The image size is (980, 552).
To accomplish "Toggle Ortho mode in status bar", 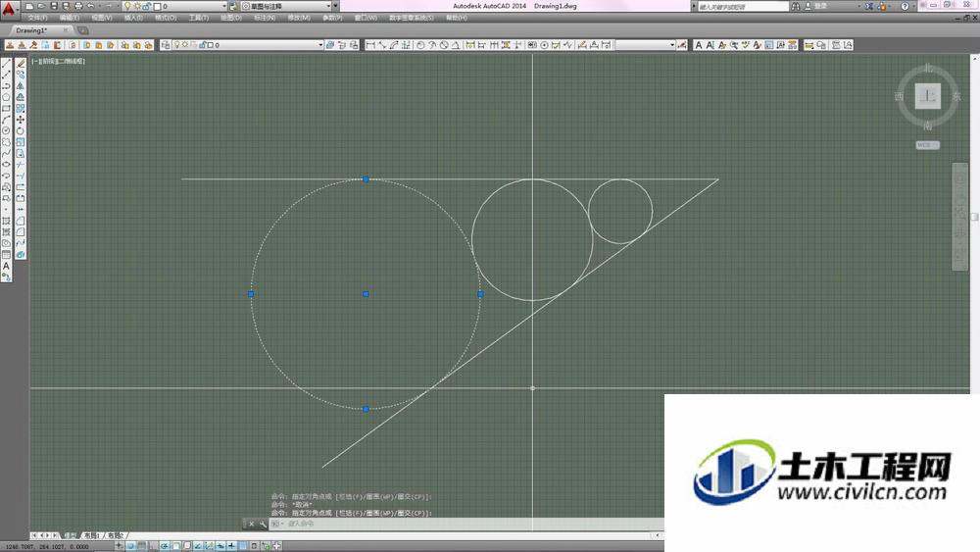I will tap(153, 546).
